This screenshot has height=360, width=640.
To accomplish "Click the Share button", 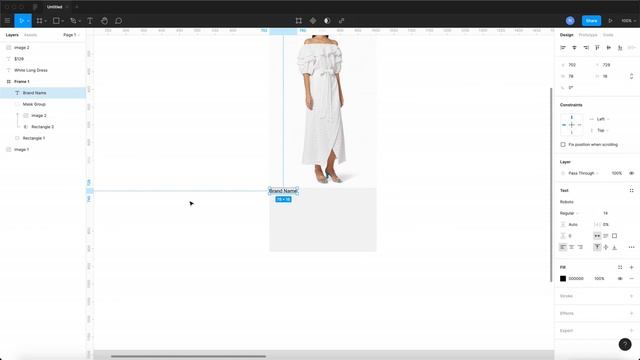I will coord(591,21).
